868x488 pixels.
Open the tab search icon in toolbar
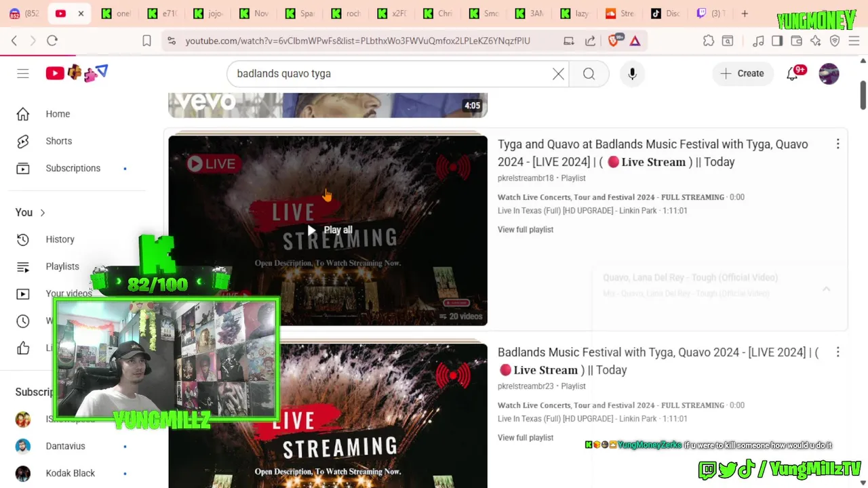pos(728,41)
